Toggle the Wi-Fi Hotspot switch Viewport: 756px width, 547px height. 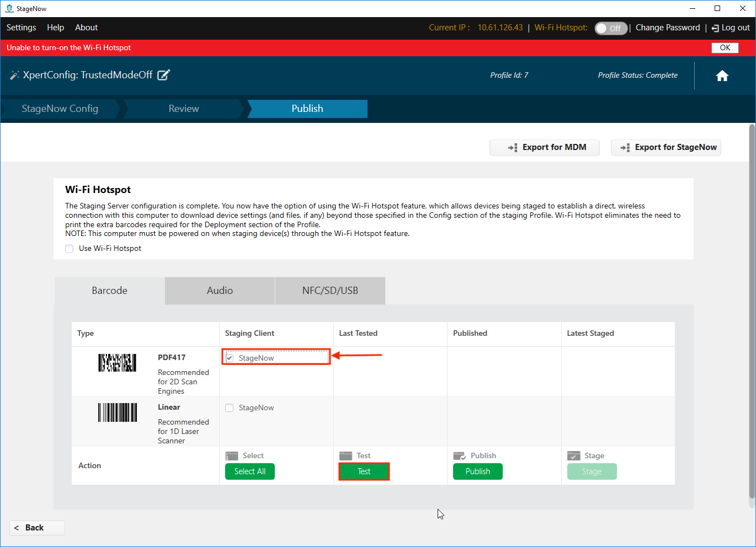(x=610, y=28)
